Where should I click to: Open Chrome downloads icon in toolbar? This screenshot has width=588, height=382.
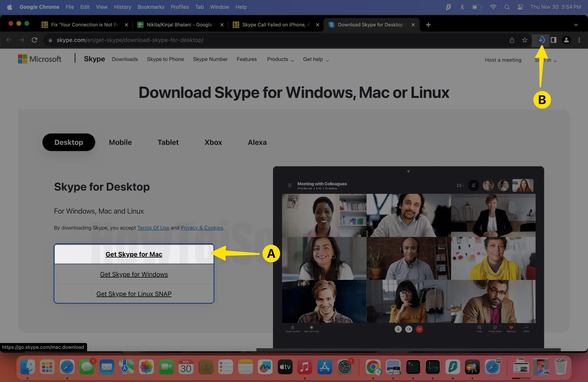pyautogui.click(x=541, y=40)
